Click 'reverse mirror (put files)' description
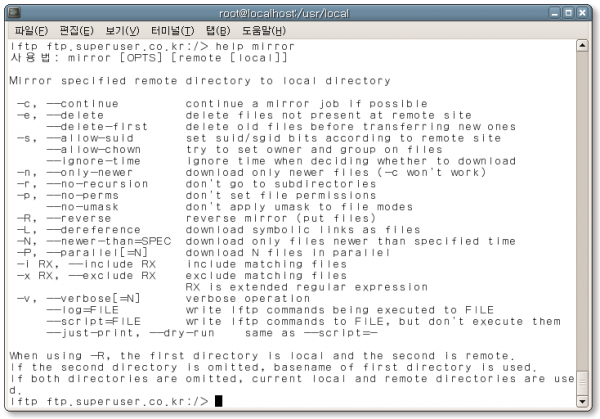This screenshot has height=419, width=600. tap(281, 218)
